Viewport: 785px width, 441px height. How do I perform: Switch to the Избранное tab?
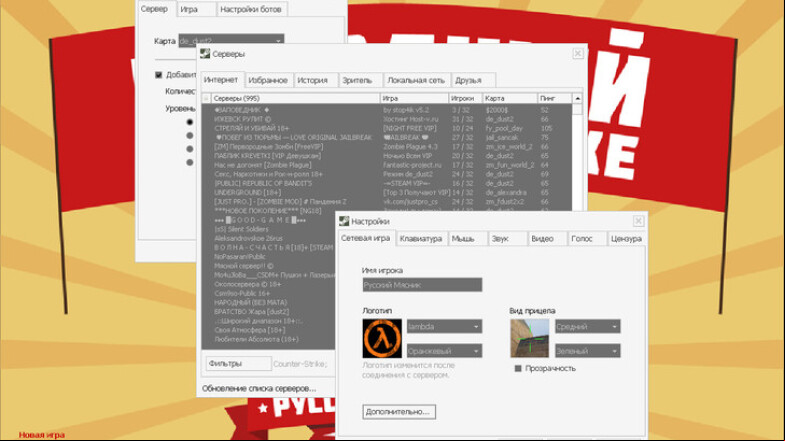pos(268,80)
